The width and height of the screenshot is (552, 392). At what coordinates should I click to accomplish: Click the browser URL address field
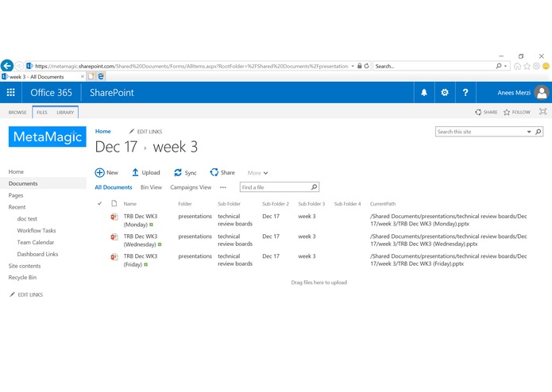pos(191,66)
